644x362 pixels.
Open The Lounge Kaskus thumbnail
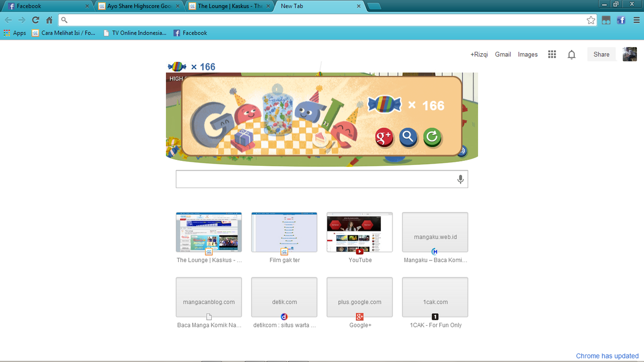pyautogui.click(x=209, y=232)
